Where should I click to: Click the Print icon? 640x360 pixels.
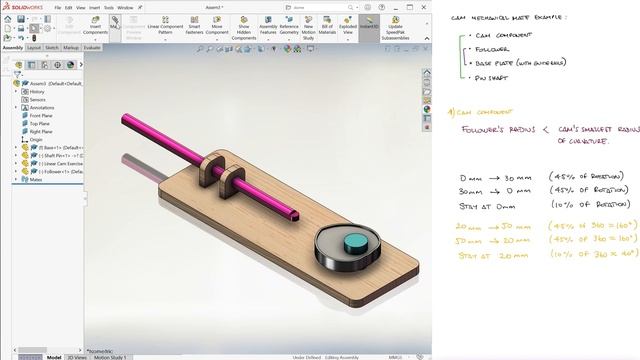click(20, 29)
